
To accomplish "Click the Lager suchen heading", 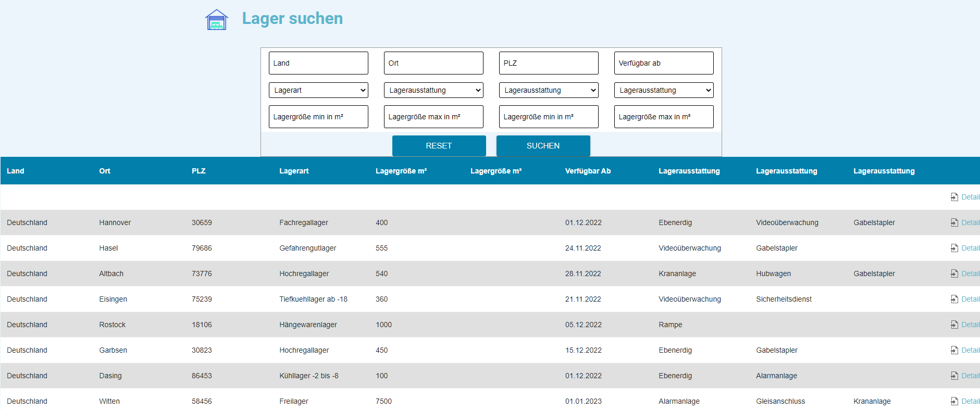I will click(x=292, y=18).
